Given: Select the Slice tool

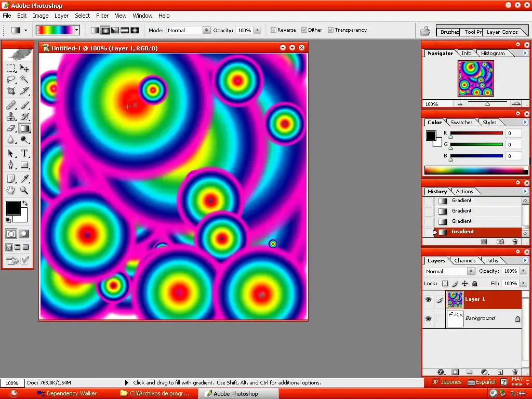Looking at the screenshot, I should tap(24, 91).
